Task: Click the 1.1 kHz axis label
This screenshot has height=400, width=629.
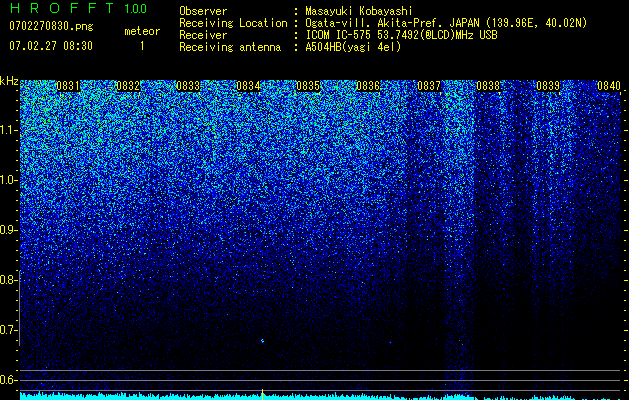Action: tap(9, 130)
